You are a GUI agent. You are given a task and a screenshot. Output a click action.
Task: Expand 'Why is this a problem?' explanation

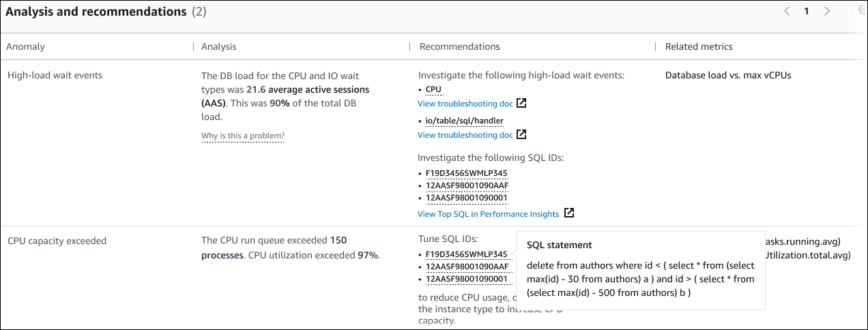242,136
